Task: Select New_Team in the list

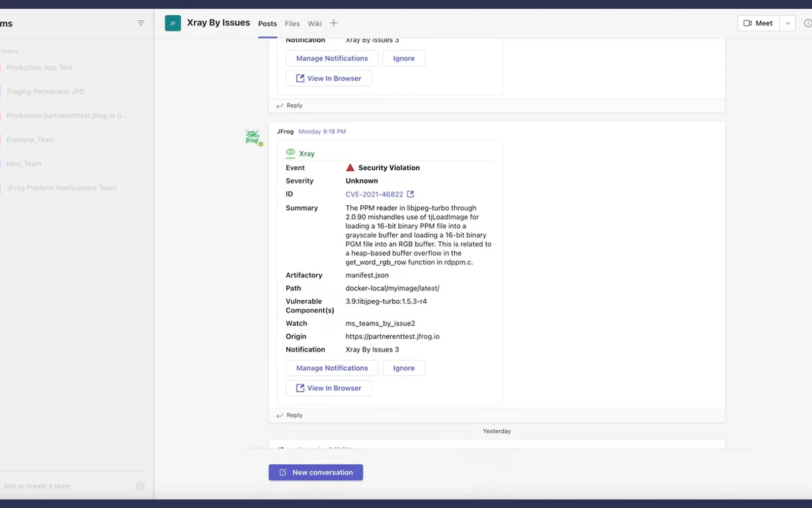Action: (24, 164)
